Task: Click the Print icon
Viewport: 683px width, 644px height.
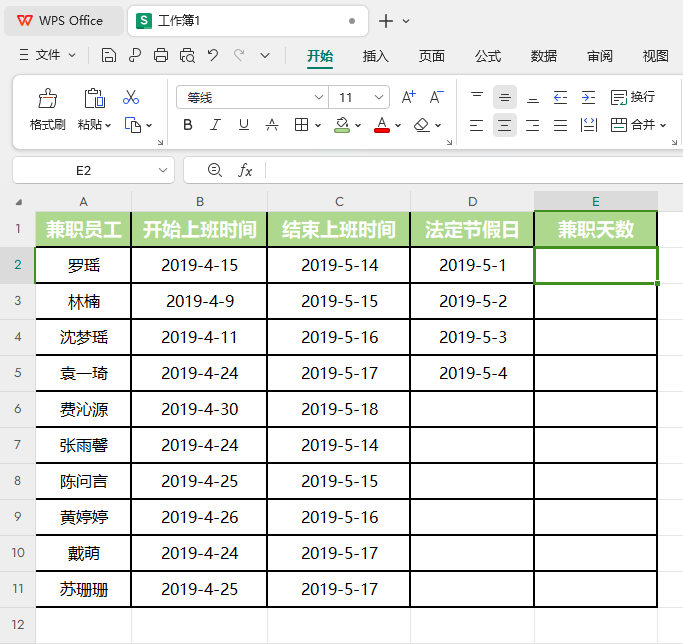Action: click(x=161, y=55)
